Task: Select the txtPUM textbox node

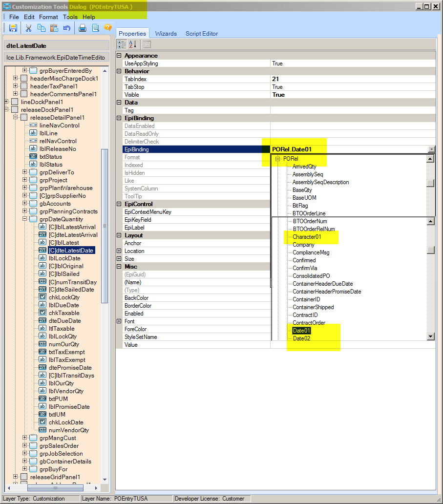Action: pos(58,399)
